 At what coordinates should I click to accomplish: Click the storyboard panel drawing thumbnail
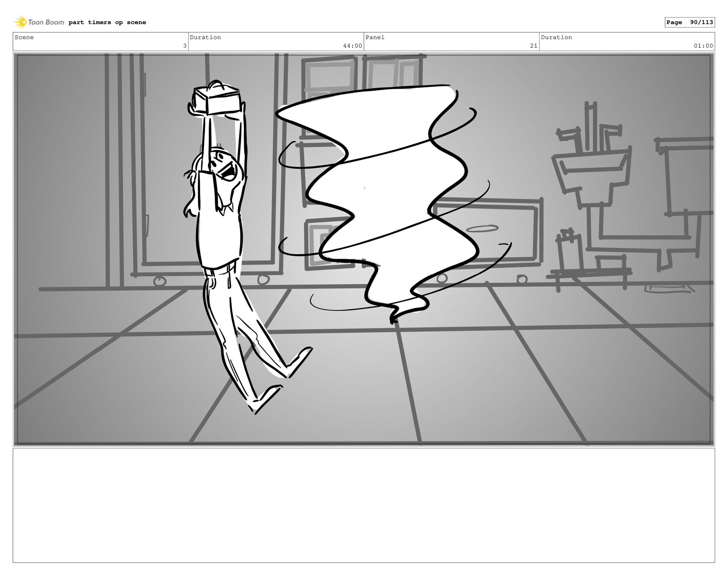click(364, 249)
